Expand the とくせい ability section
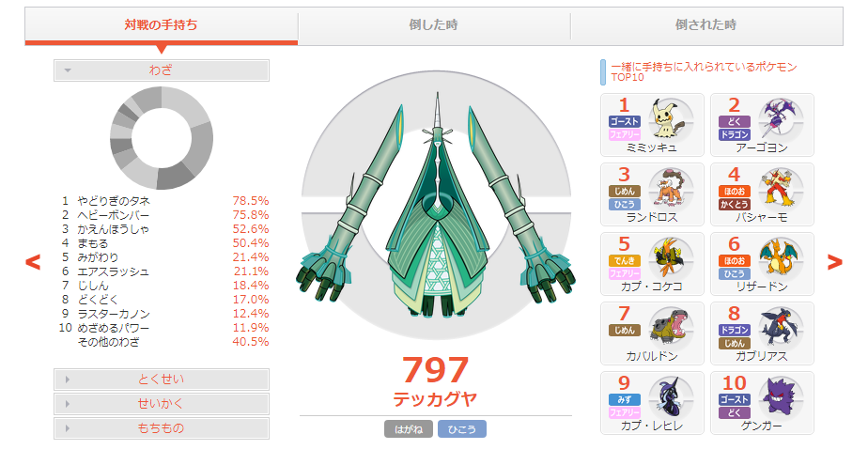 [161, 380]
